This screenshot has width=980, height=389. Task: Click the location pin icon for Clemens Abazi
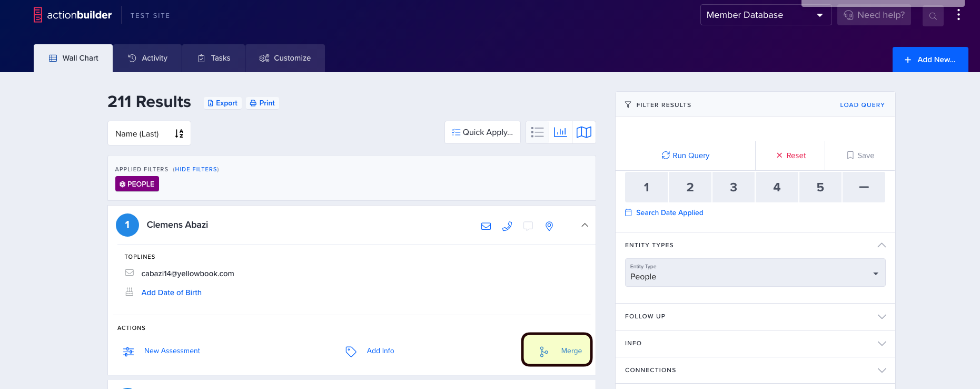549,226
